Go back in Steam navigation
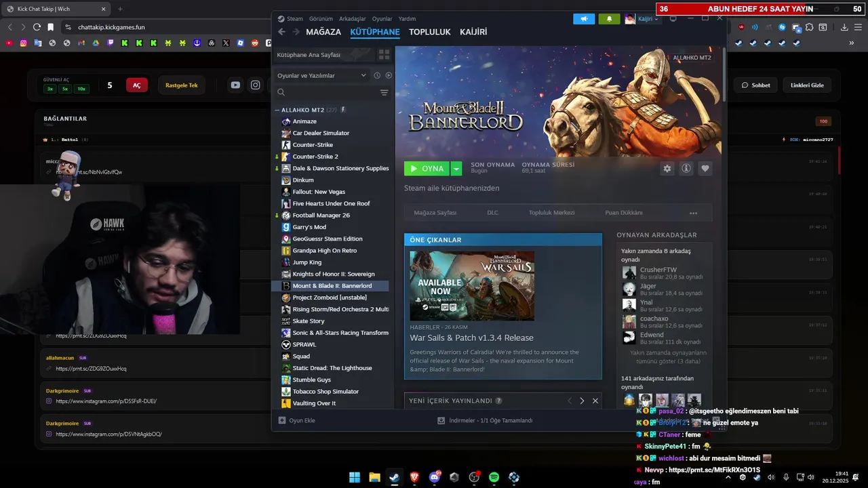The image size is (868, 488). click(282, 32)
